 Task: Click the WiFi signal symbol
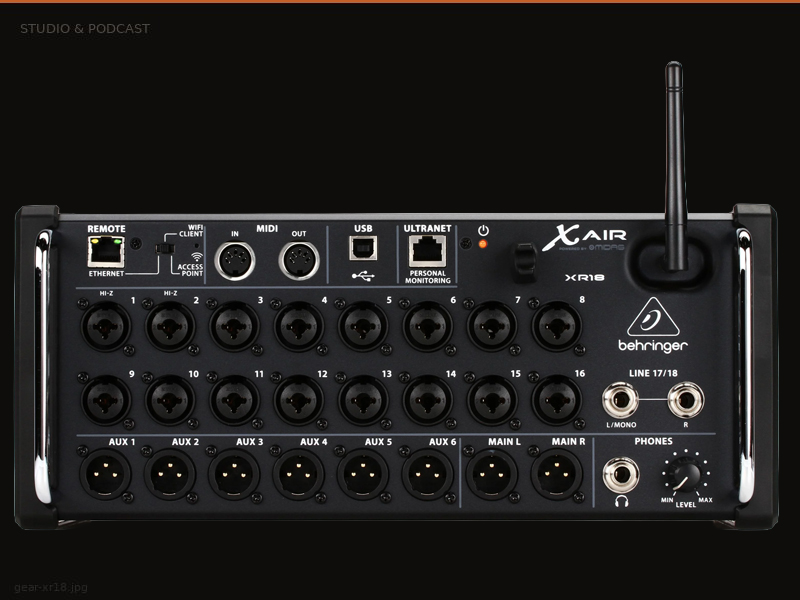pyautogui.click(x=197, y=257)
